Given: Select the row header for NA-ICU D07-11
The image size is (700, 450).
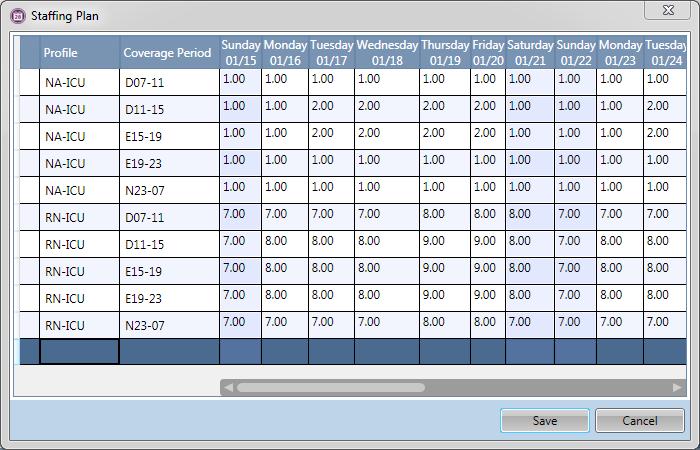Looking at the screenshot, I should pos(29,82).
